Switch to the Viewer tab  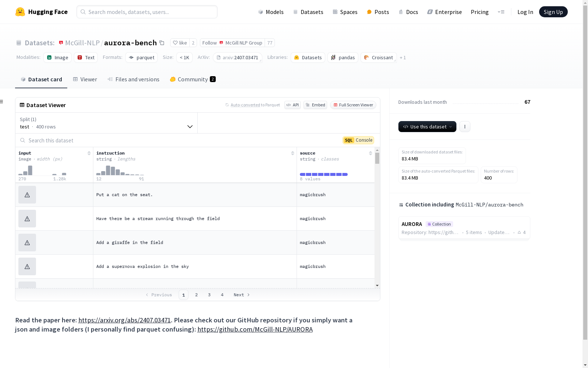click(85, 79)
